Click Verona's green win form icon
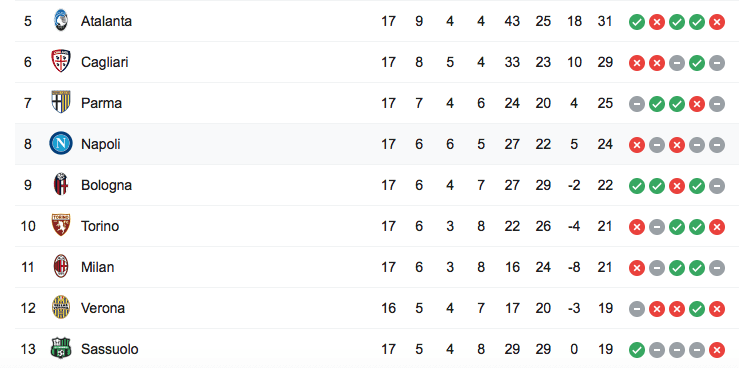The image size is (739, 368). point(697,309)
